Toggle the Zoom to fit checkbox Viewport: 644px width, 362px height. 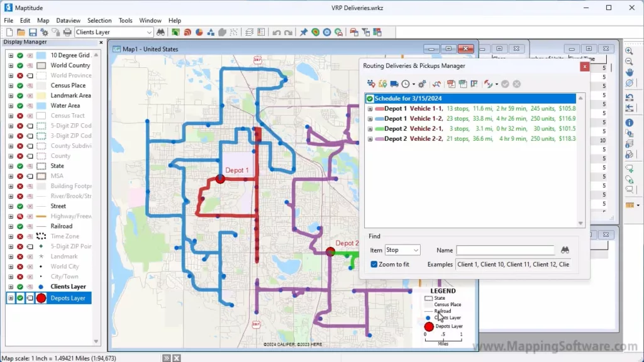(374, 265)
